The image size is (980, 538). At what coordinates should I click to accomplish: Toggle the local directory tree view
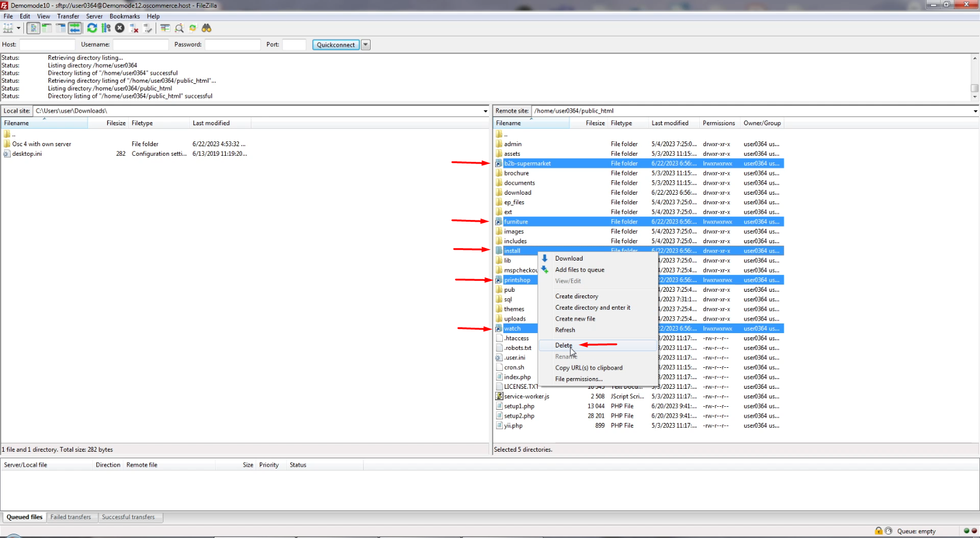47,28
